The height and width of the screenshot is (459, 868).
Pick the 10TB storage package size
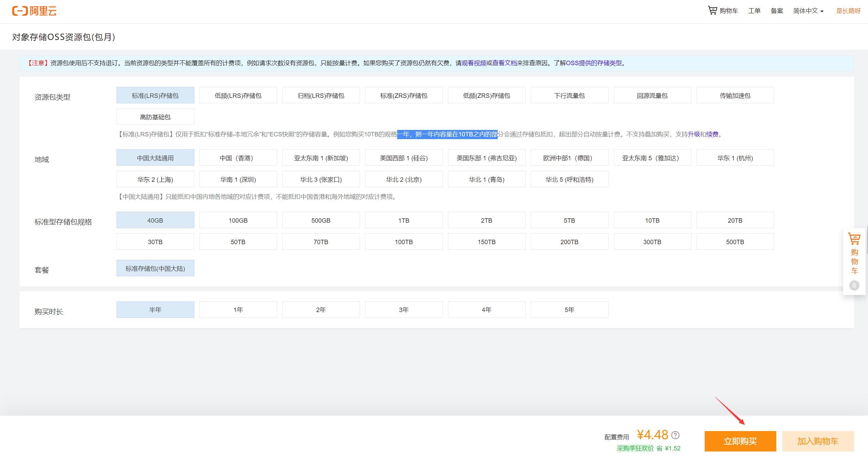[x=652, y=220]
